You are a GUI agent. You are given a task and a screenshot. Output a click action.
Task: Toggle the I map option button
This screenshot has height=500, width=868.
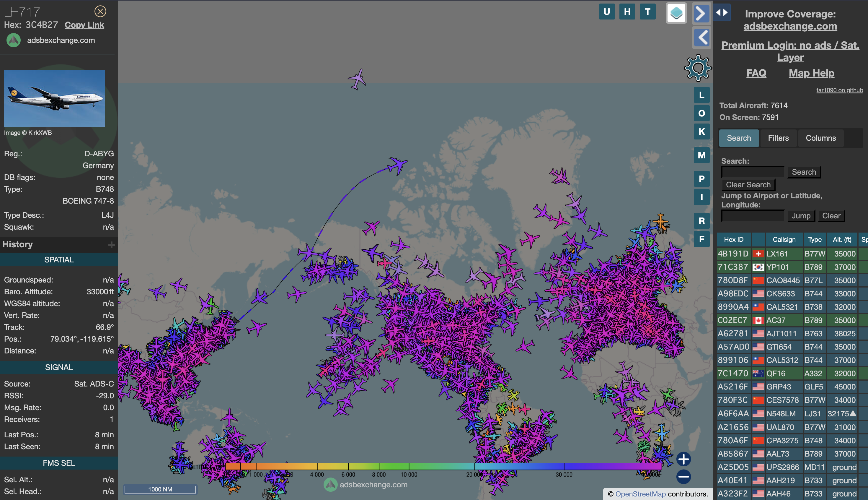(701, 197)
